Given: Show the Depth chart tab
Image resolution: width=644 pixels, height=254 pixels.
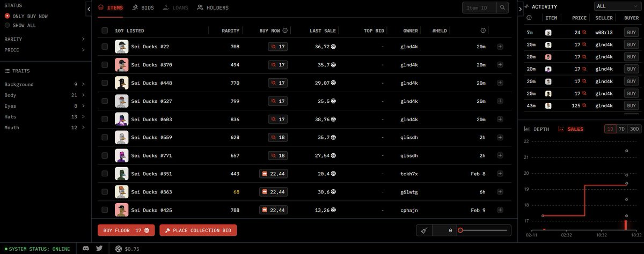Looking at the screenshot, I should coord(537,129).
